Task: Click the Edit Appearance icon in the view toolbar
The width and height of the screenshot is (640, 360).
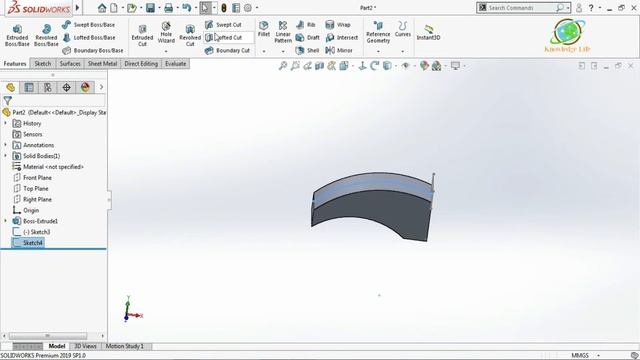Action: tap(424, 66)
